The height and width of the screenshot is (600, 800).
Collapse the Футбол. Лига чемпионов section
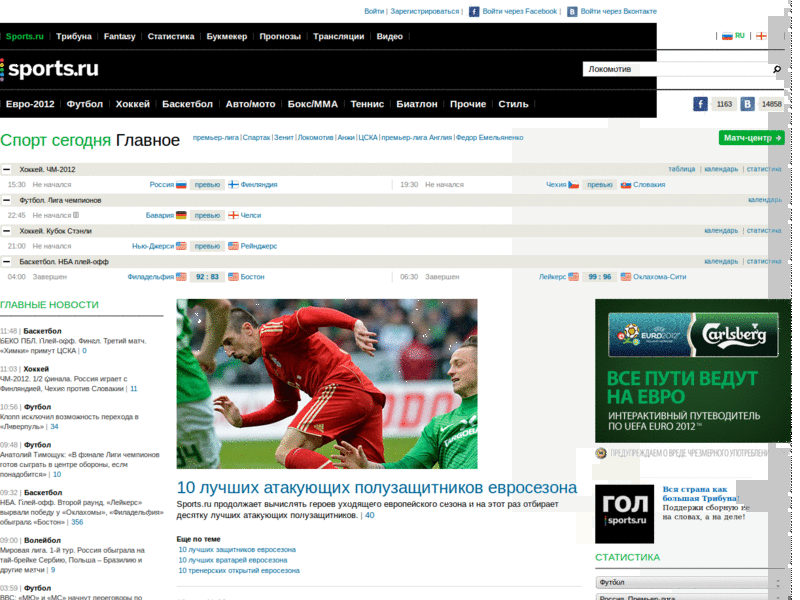7,200
